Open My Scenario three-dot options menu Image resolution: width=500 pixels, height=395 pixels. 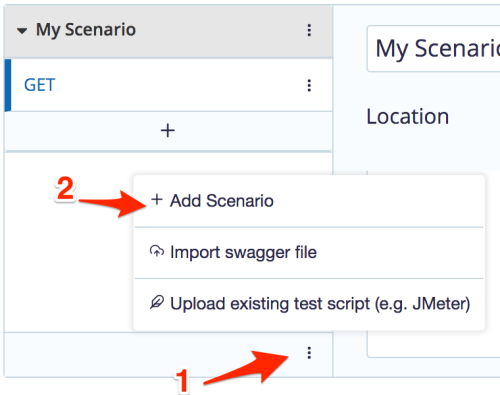(x=309, y=30)
